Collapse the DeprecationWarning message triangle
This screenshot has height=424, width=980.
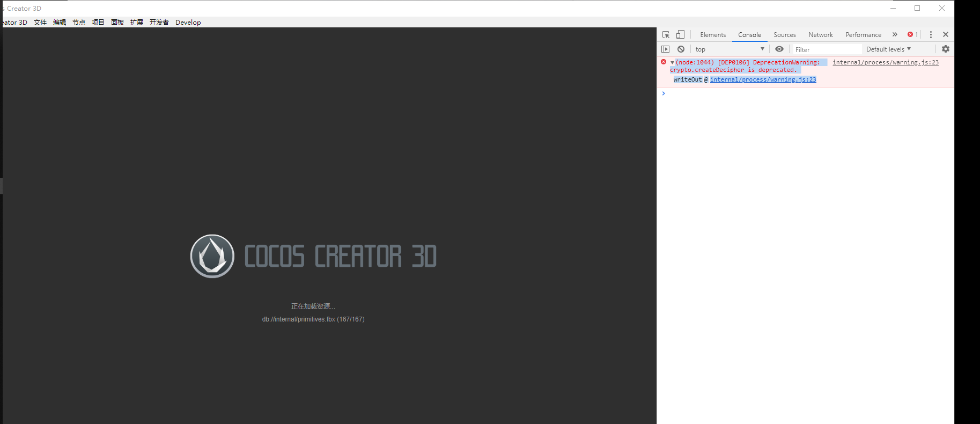pyautogui.click(x=672, y=63)
